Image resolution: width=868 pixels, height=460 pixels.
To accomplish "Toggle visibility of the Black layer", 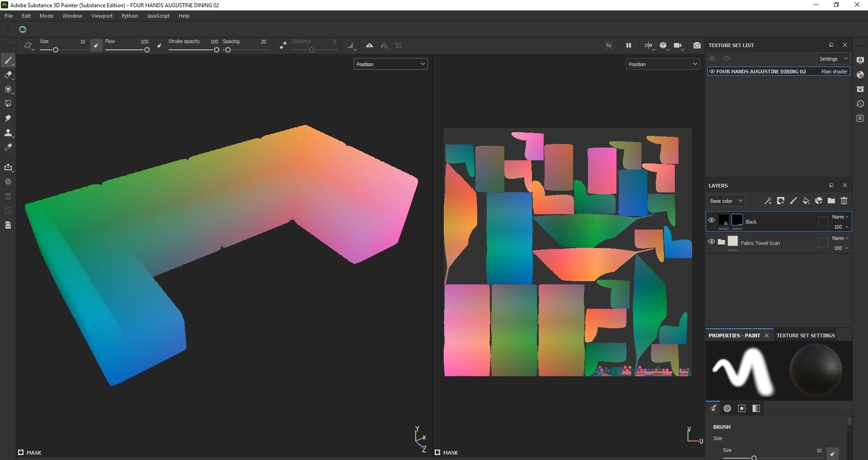I will point(711,220).
